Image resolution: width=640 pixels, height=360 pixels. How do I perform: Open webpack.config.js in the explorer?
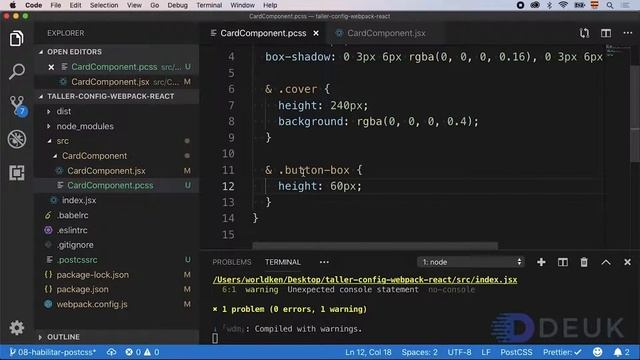tap(92, 304)
